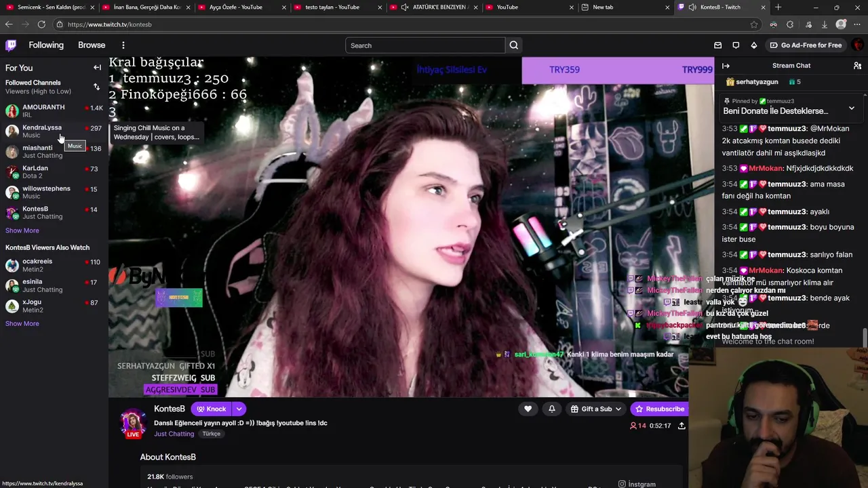The image size is (868, 488).
Task: Toggle the notification bell for KontesB
Action: click(x=552, y=409)
